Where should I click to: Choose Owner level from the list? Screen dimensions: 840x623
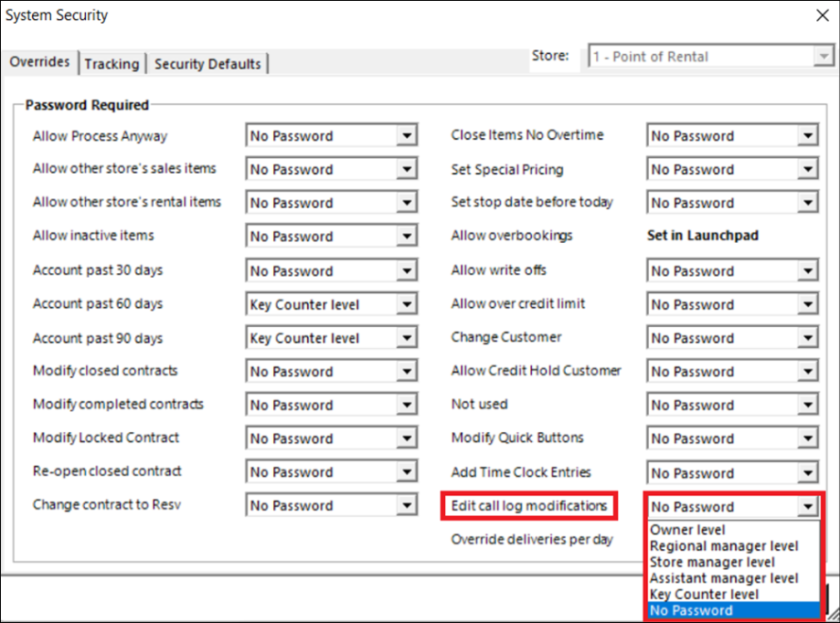click(687, 530)
